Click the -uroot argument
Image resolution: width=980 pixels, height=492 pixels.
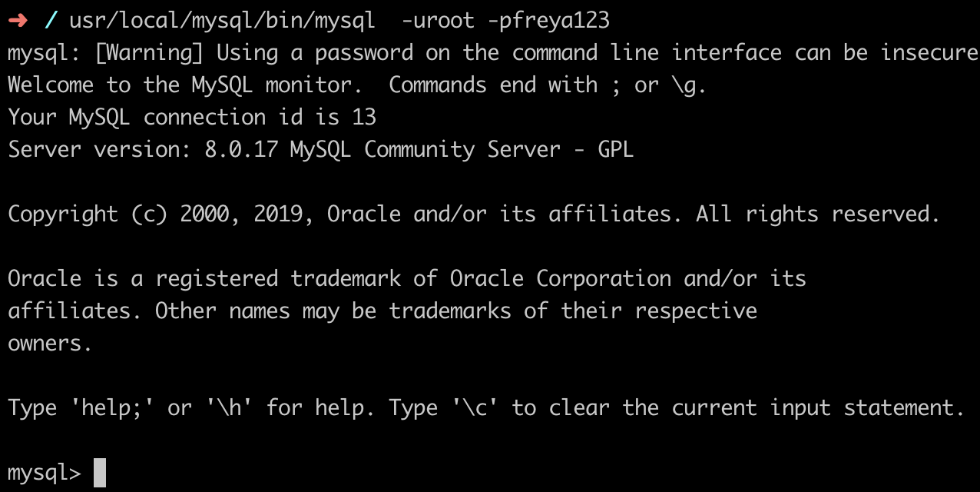[x=439, y=21]
